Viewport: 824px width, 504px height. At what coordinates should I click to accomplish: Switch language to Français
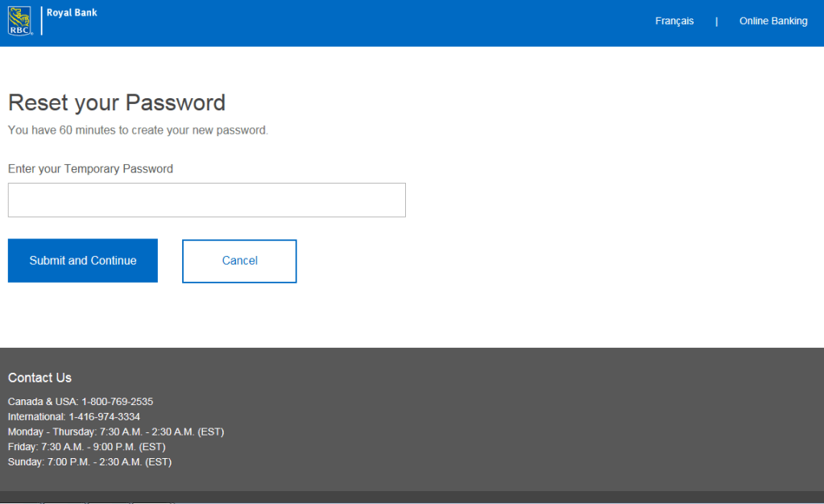pyautogui.click(x=674, y=22)
